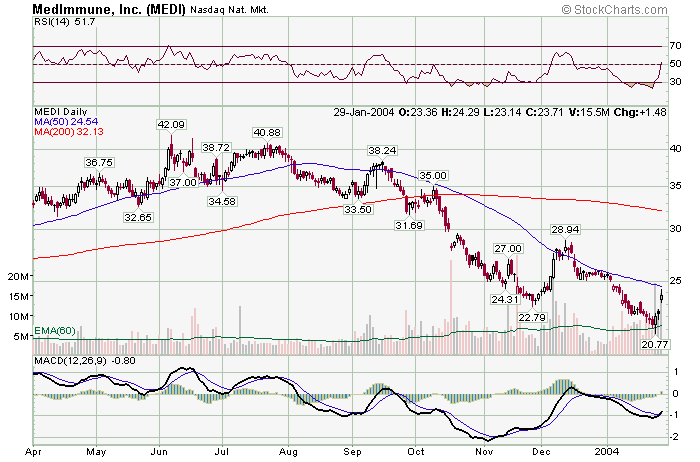Click the MA(50) 24.54 legend entry
700x462 pixels.
[66, 121]
